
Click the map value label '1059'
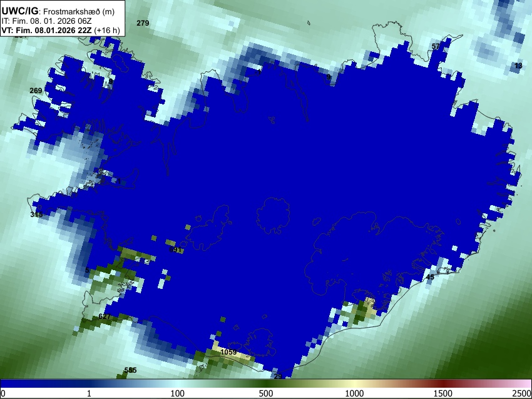coord(228,352)
